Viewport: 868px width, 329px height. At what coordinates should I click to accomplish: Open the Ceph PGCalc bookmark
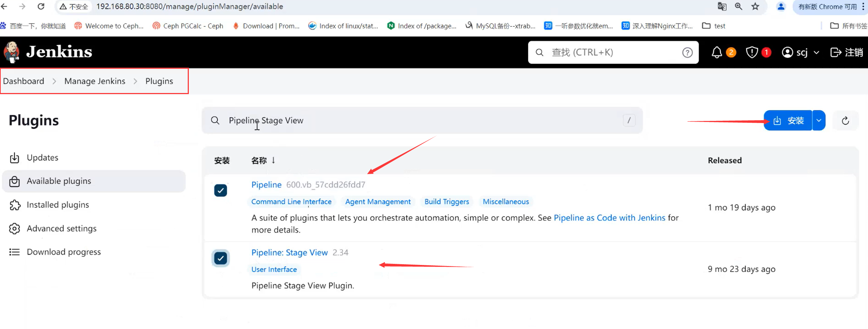pyautogui.click(x=188, y=26)
